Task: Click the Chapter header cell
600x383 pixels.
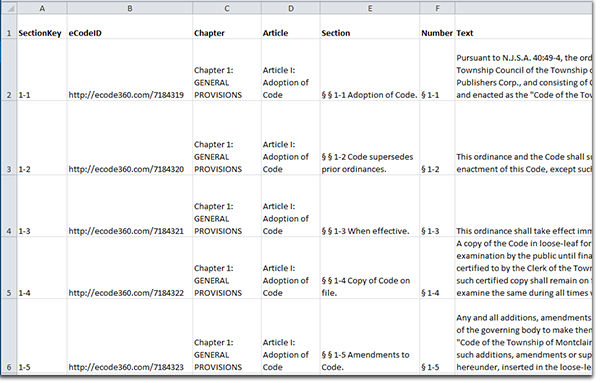Action: (227, 26)
